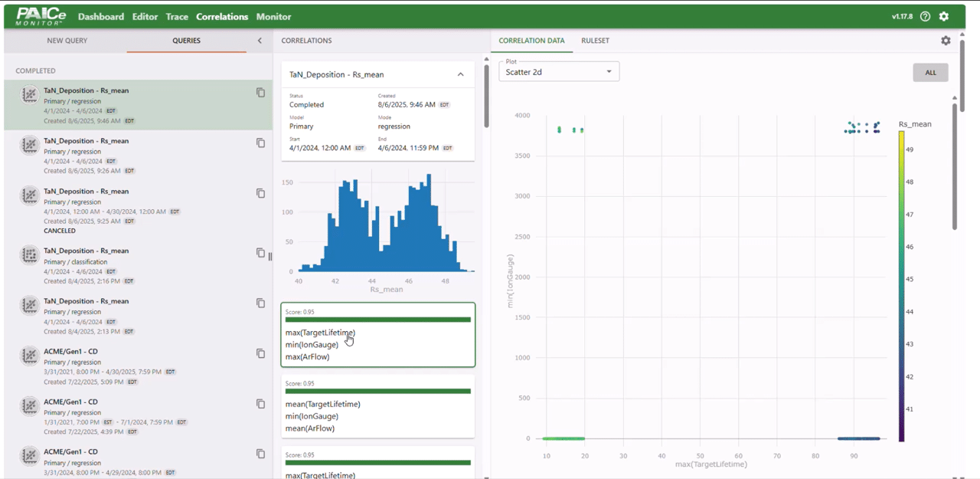Select the partially visible third correlation card

378,463
